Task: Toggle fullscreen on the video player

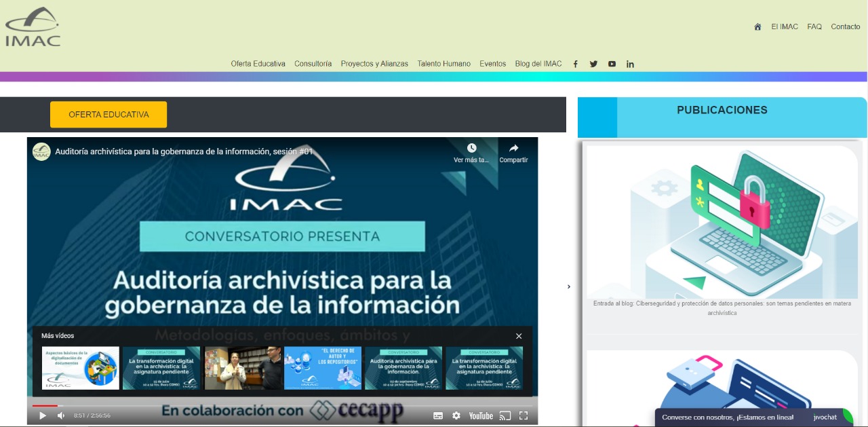Action: coord(524,415)
